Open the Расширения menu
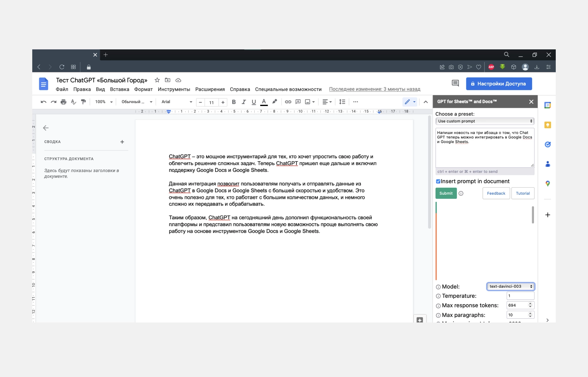588x377 pixels. [210, 89]
